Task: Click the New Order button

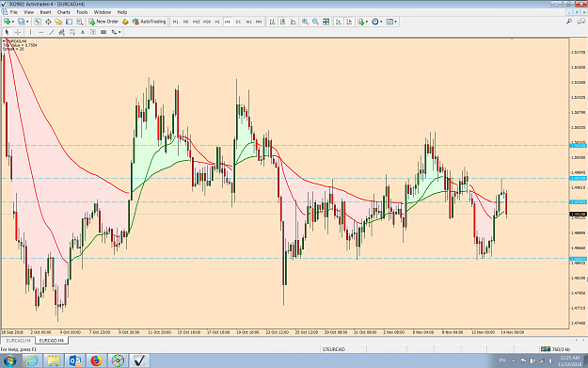Action: pyautogui.click(x=103, y=22)
